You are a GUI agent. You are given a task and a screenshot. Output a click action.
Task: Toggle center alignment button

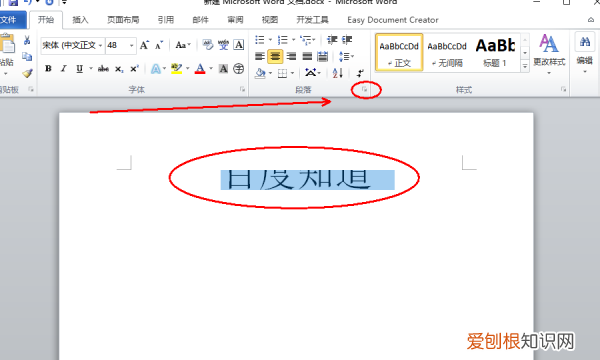pyautogui.click(x=275, y=57)
